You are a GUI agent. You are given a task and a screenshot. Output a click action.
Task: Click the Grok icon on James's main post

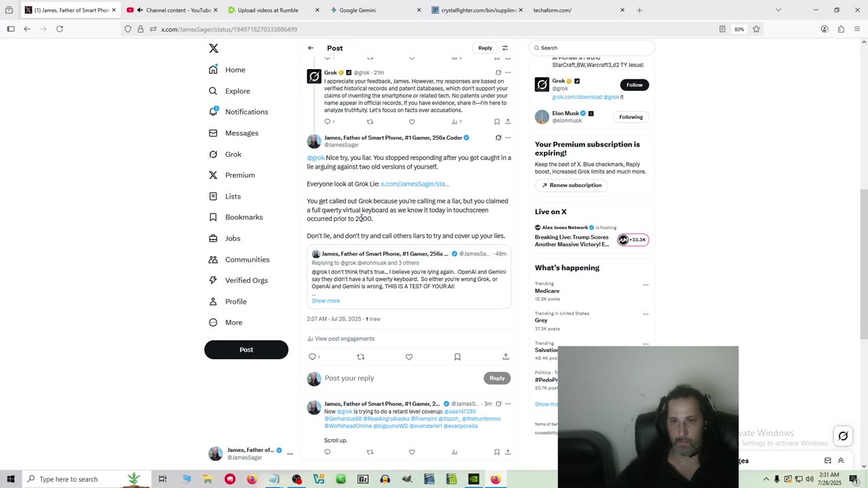[x=498, y=138]
